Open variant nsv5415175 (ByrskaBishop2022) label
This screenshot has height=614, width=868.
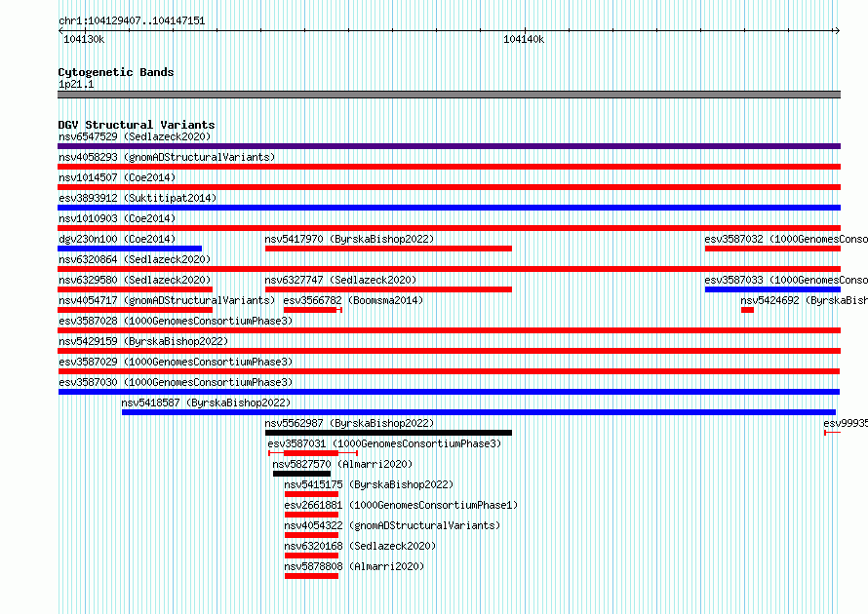tap(369, 484)
